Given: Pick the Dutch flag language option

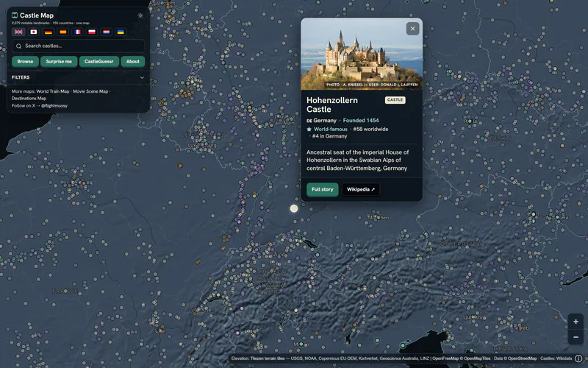Looking at the screenshot, I should click(x=106, y=32).
